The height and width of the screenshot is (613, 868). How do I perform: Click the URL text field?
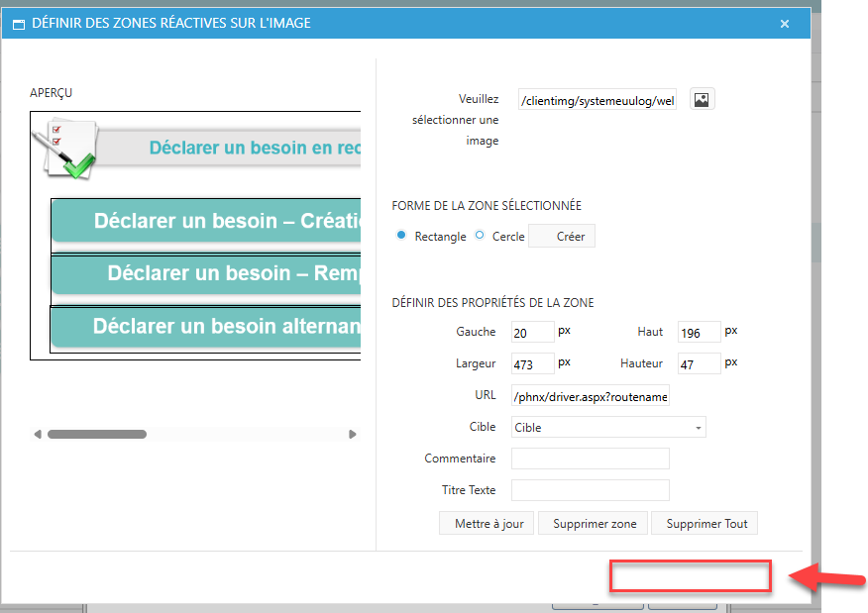[591, 396]
